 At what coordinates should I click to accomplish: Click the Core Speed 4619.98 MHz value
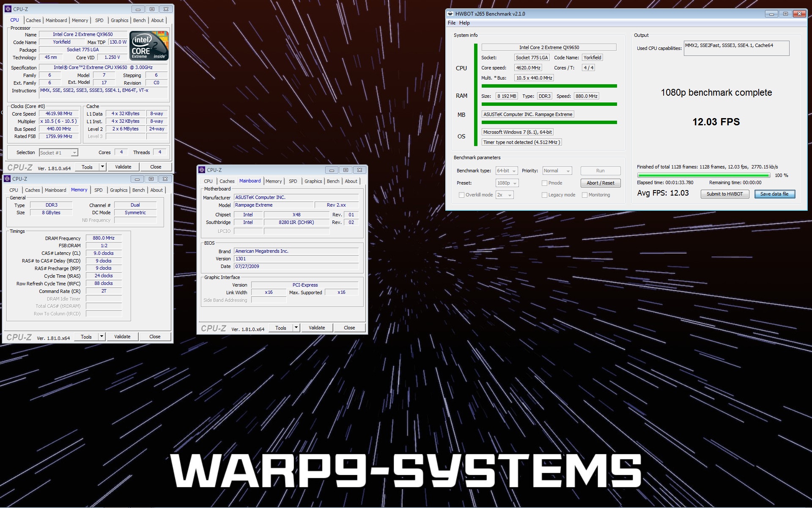pyautogui.click(x=59, y=113)
